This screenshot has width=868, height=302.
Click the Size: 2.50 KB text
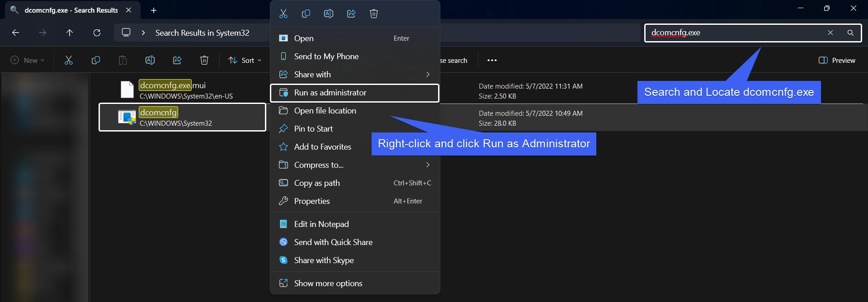click(497, 96)
